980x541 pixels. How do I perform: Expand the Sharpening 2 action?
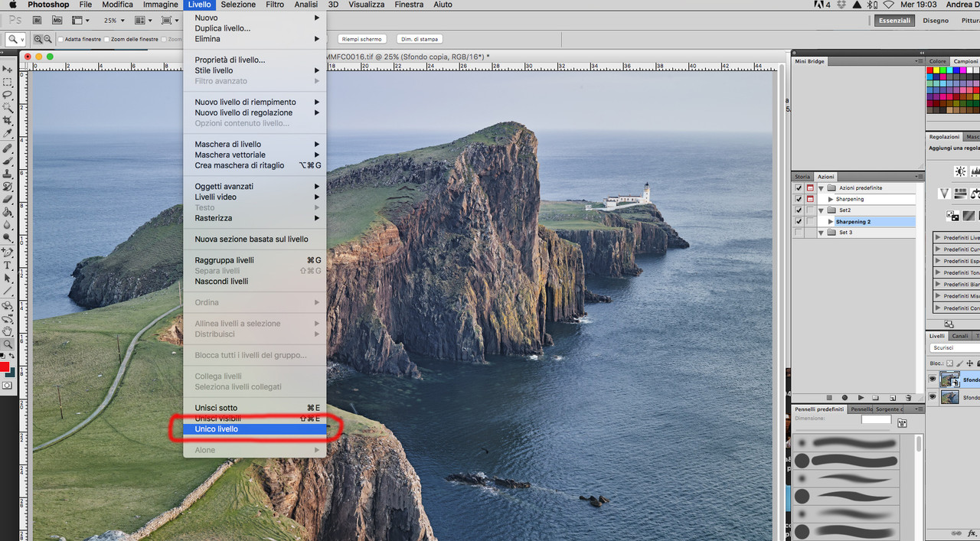coord(831,221)
